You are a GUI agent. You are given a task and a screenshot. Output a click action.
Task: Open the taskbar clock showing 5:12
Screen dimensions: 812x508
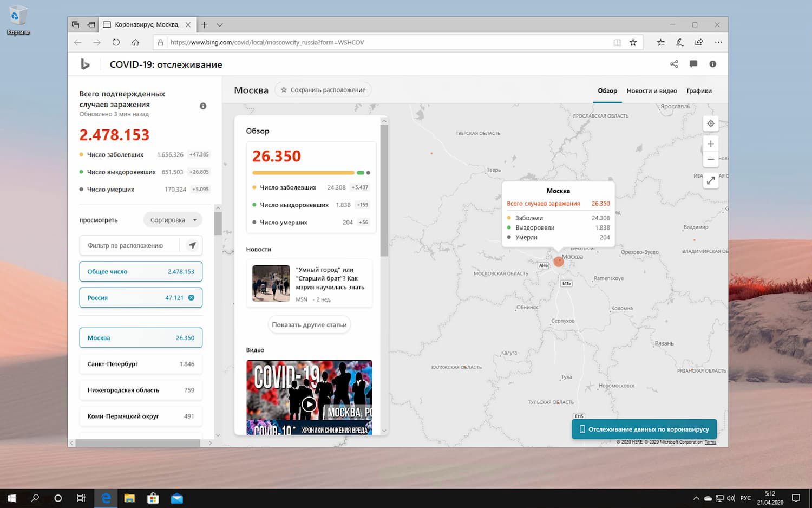[770, 498]
